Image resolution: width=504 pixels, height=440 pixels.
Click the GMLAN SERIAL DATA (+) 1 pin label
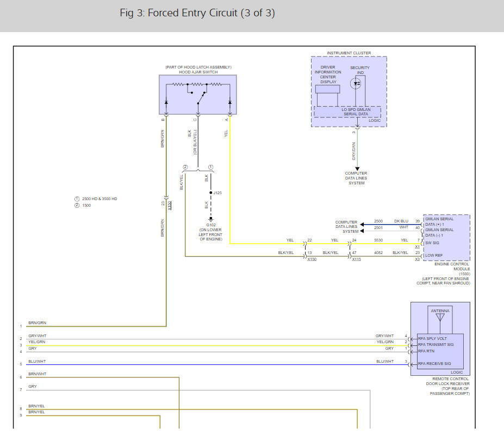tap(439, 221)
